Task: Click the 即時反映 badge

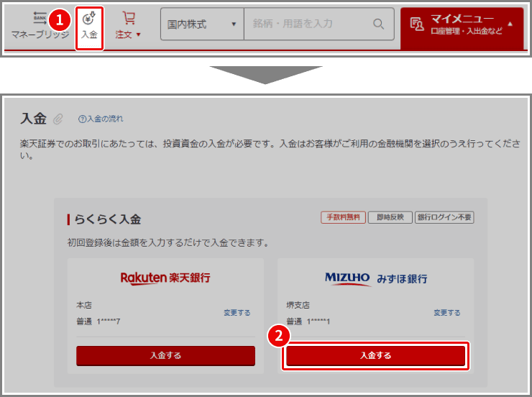Action: tap(390, 218)
